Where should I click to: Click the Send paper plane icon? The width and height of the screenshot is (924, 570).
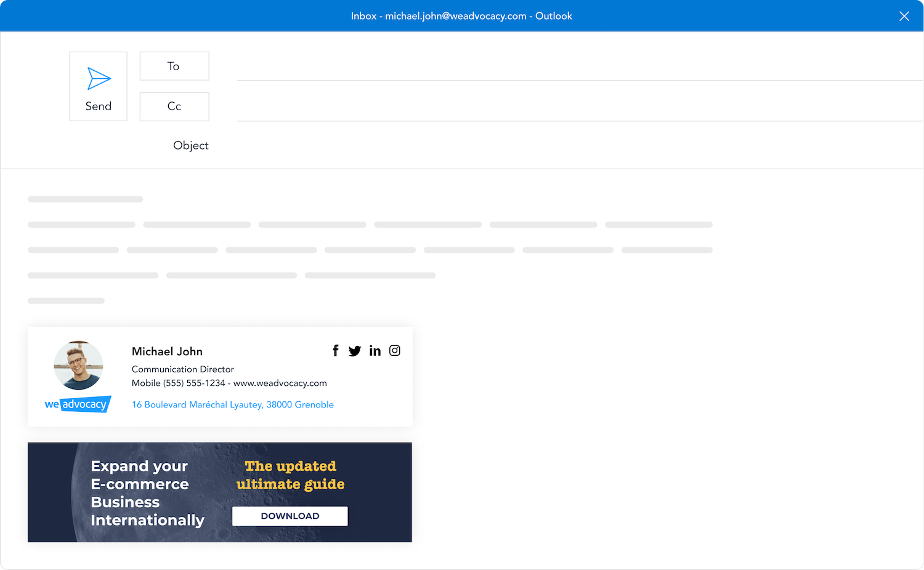point(99,79)
